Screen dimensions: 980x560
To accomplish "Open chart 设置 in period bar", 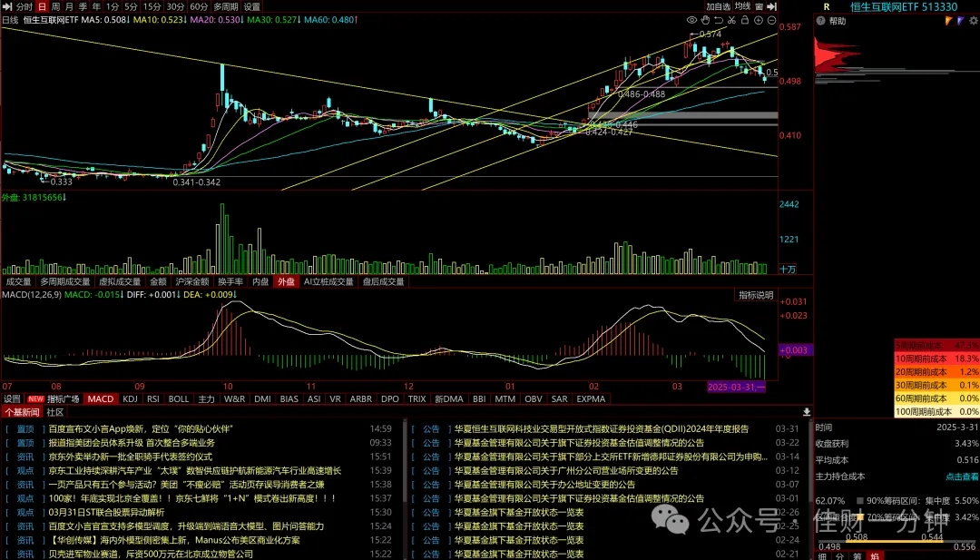I will 252,6.
